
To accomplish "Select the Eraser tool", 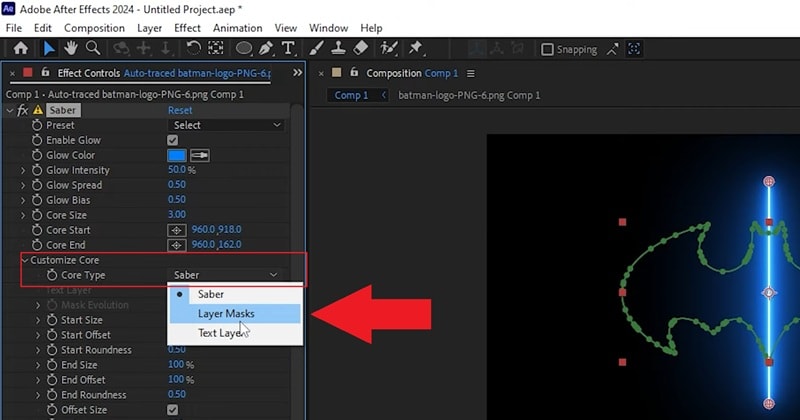I will (361, 48).
